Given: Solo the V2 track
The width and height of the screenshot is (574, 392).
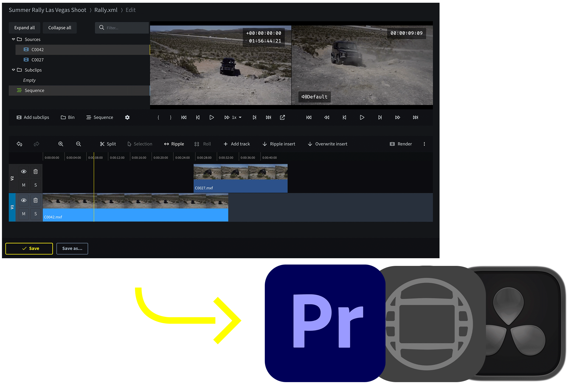Looking at the screenshot, I should pos(35,185).
